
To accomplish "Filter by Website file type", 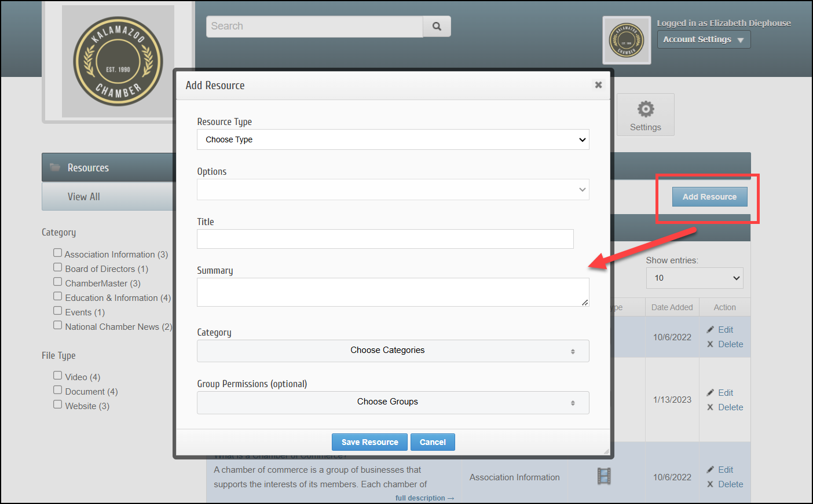I will 57,404.
